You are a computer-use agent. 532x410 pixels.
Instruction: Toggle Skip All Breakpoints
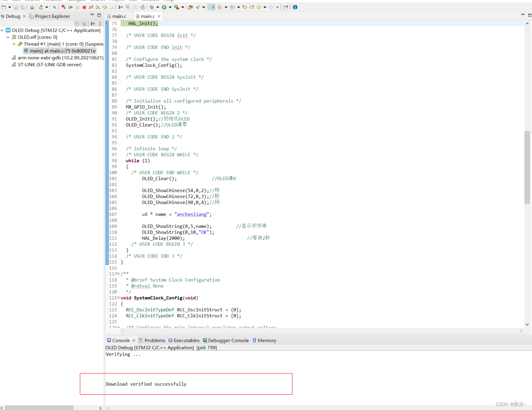pos(54,7)
